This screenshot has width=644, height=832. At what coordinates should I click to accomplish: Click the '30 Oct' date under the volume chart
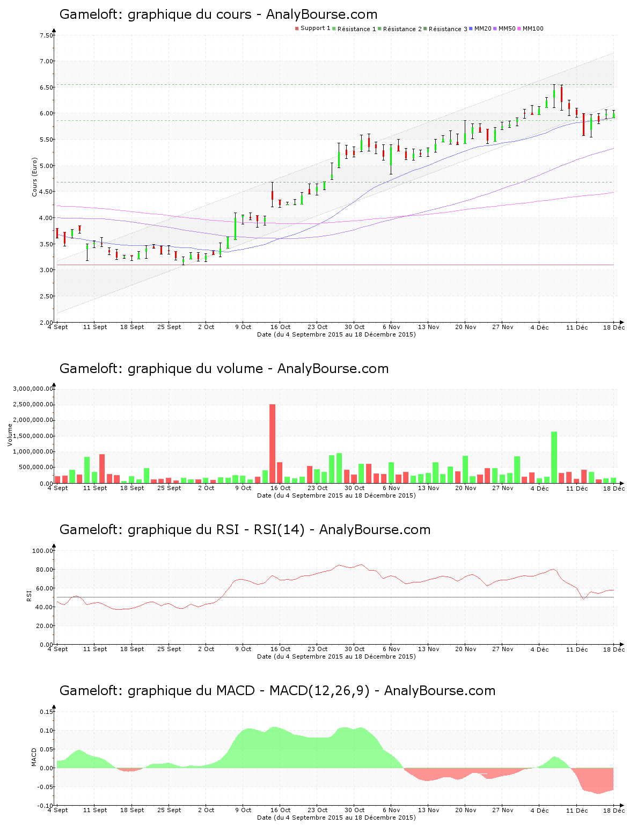(354, 488)
